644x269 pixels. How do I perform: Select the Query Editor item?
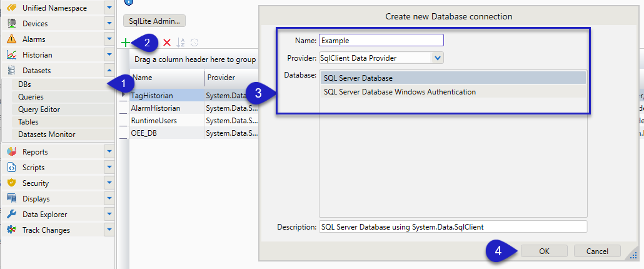pos(39,109)
